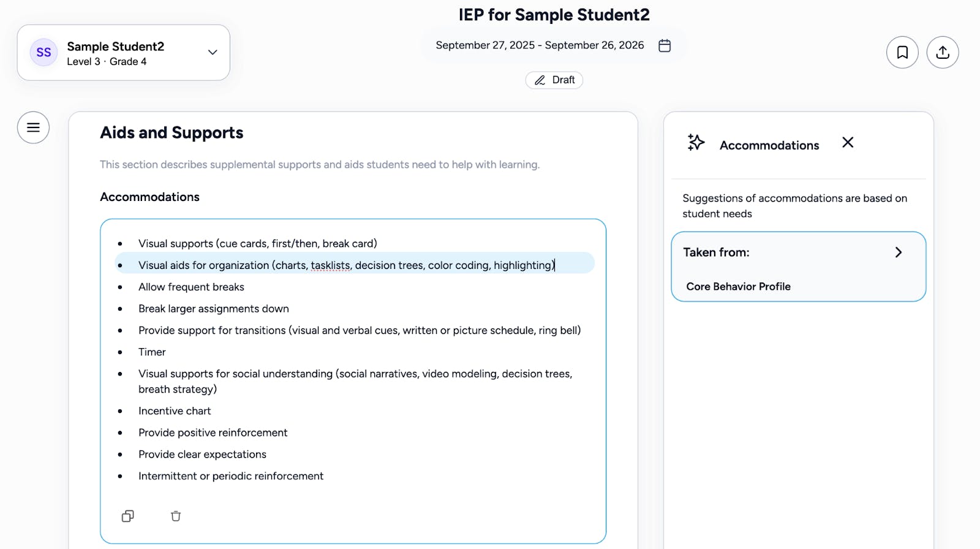
Task: Close the Accommodations suggestions panel
Action: (848, 143)
